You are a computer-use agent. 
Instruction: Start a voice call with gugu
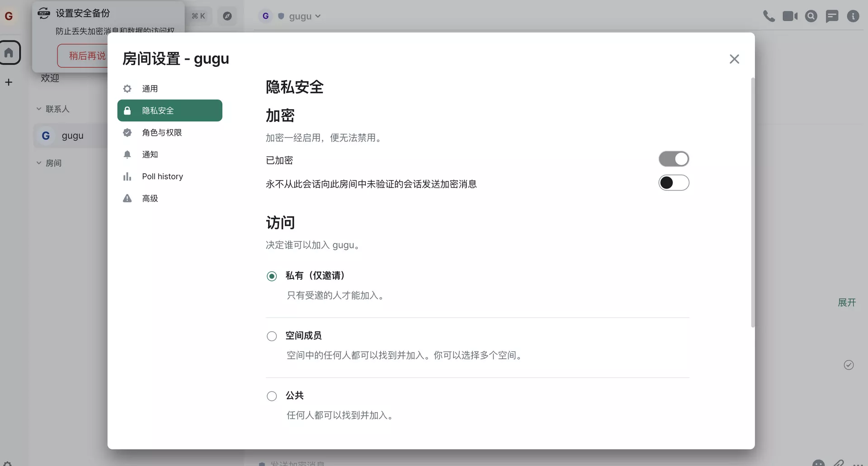[769, 16]
